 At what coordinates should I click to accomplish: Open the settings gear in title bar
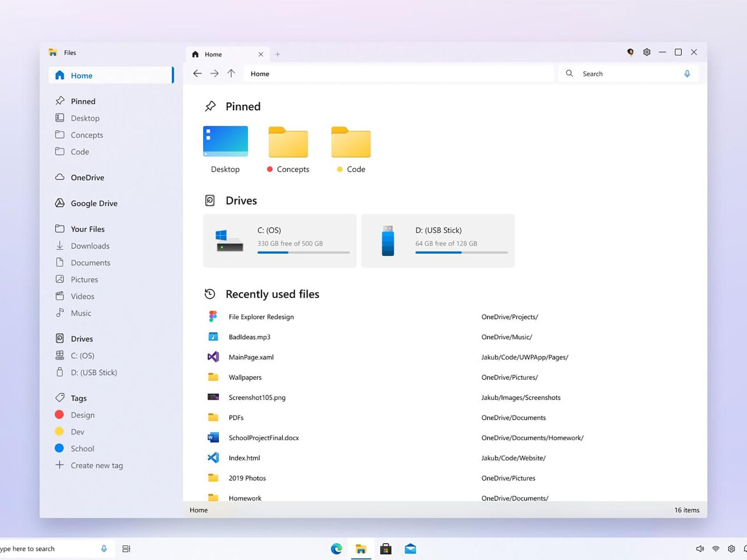pos(647,52)
